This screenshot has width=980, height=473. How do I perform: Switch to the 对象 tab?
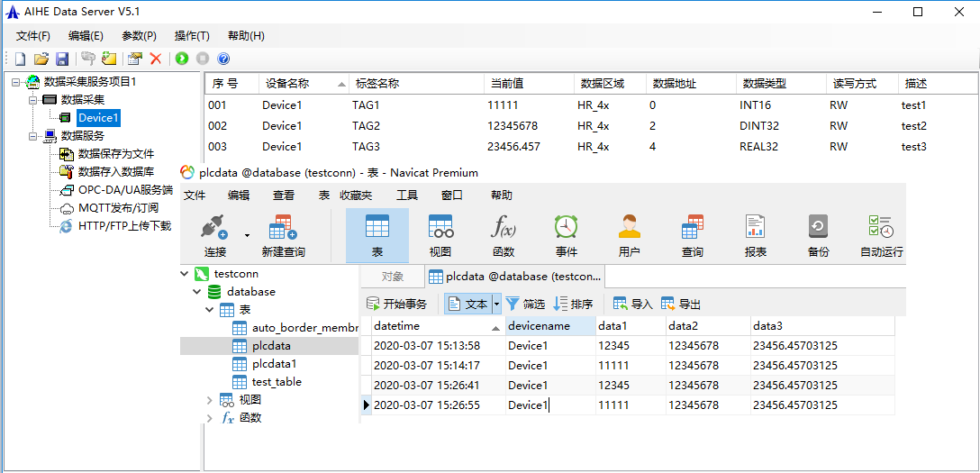pyautogui.click(x=392, y=277)
